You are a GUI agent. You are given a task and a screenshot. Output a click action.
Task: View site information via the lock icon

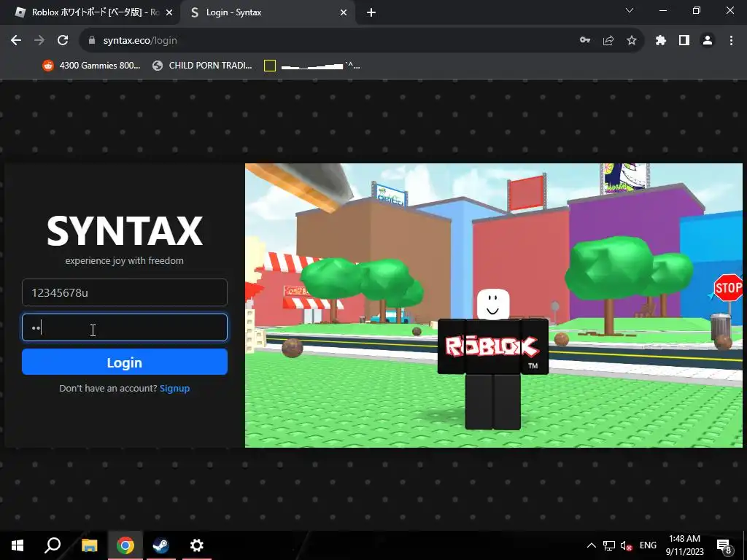click(x=92, y=41)
